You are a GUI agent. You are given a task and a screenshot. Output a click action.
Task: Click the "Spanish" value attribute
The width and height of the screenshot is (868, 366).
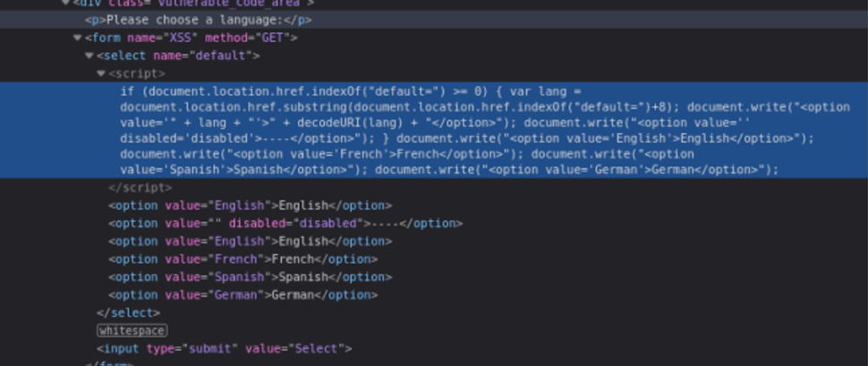(x=240, y=277)
